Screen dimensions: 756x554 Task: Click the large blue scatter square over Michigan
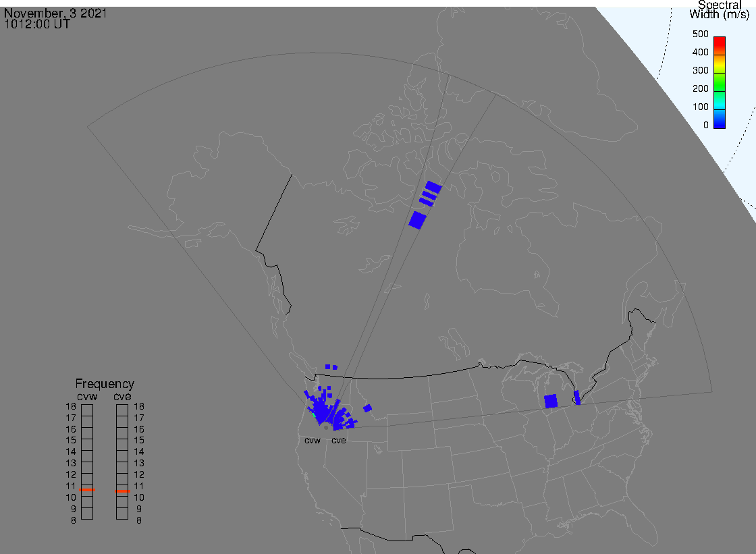coord(551,401)
